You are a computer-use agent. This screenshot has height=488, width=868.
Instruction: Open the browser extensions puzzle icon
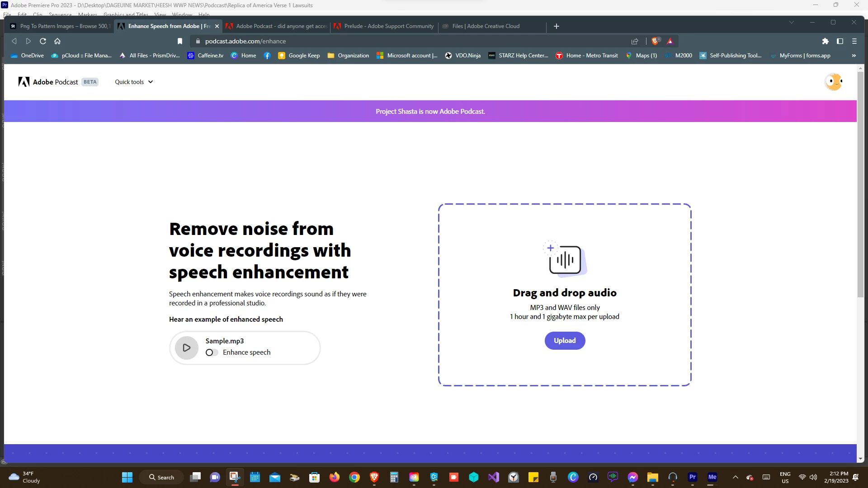click(x=825, y=41)
